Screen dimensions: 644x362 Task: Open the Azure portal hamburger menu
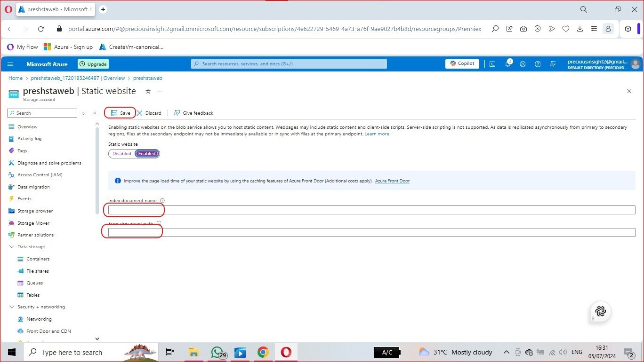[10, 64]
